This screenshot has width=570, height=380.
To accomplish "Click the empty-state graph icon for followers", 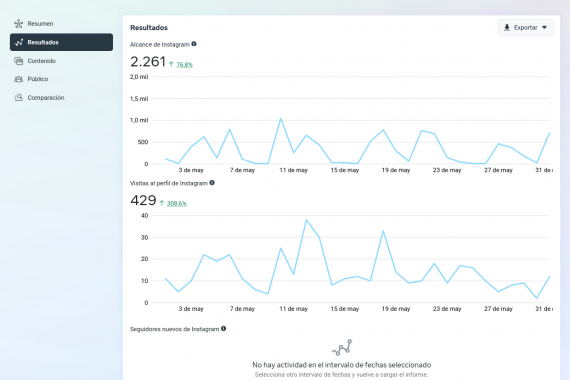I will (342, 348).
